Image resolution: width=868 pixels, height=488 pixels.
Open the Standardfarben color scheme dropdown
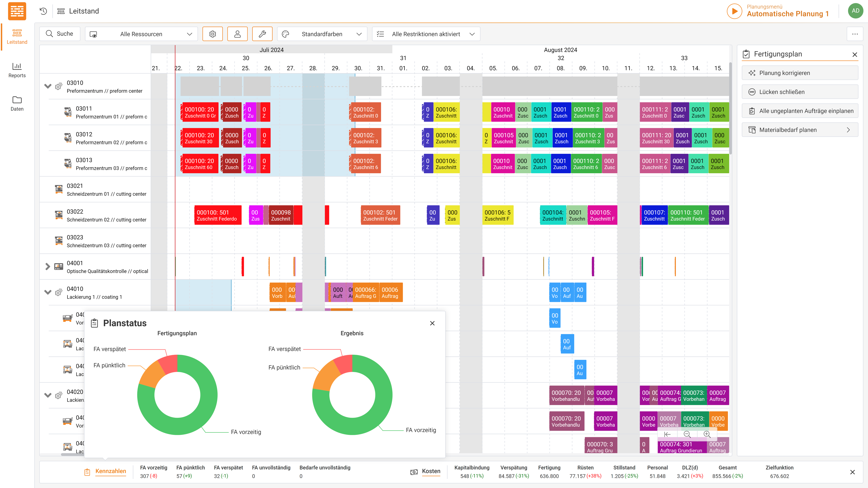322,34
